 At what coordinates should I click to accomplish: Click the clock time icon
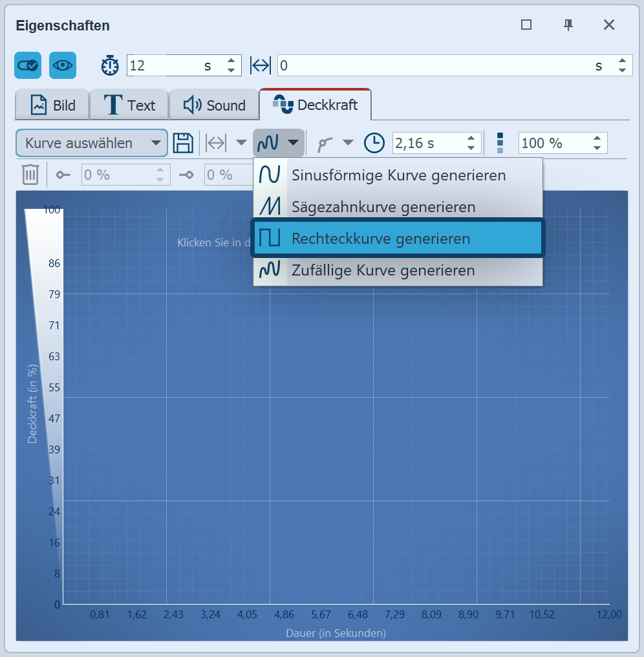(374, 144)
